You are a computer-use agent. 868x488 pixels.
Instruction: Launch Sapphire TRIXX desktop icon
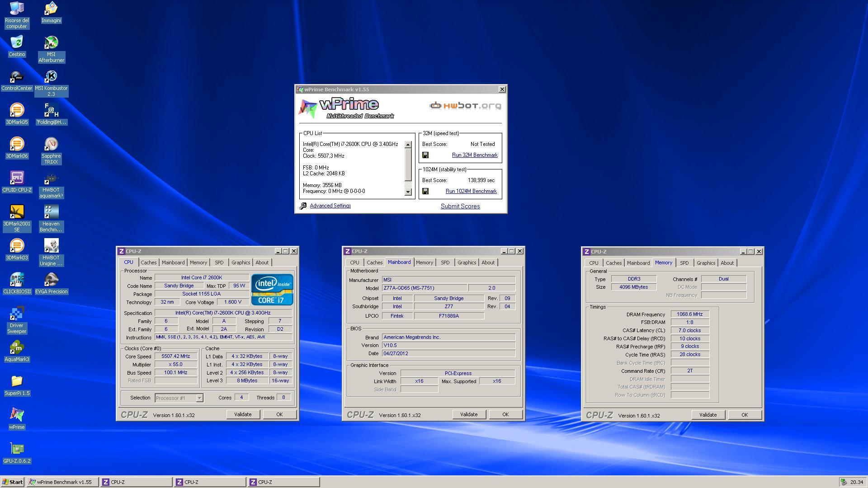[x=51, y=150]
